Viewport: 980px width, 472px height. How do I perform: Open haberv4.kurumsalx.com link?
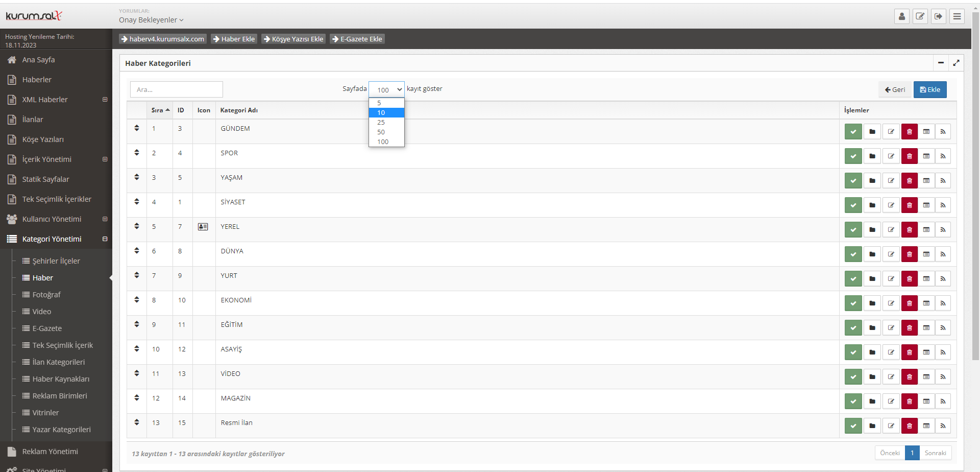point(163,39)
